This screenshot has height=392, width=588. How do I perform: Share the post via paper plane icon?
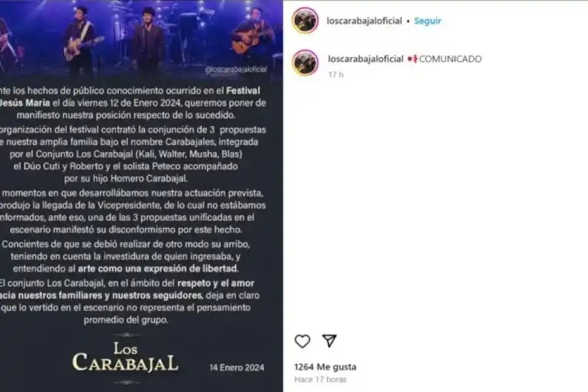[329, 340]
